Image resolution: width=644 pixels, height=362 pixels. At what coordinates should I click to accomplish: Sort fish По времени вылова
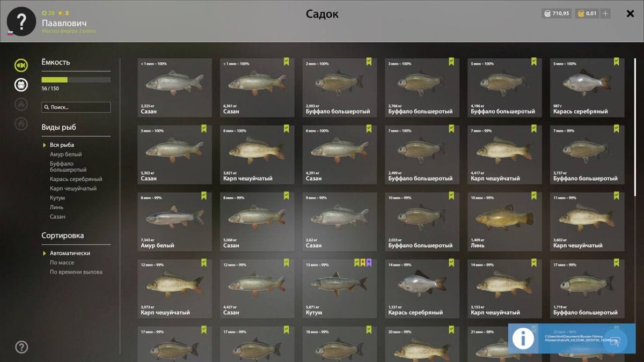76,272
